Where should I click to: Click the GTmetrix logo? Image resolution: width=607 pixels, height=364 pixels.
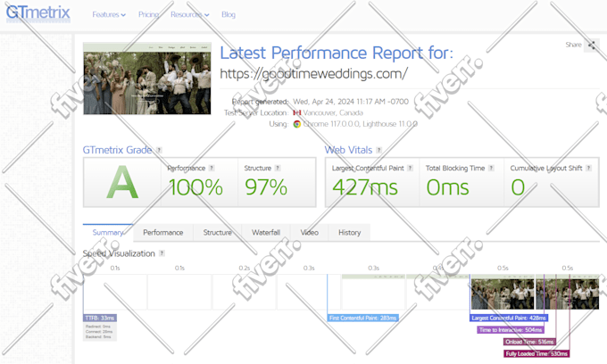(37, 13)
